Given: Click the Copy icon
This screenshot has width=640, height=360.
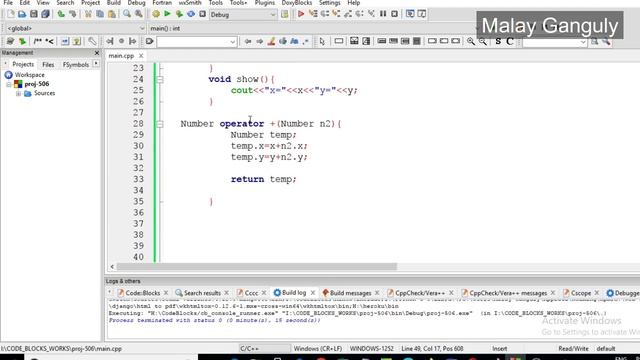Looking at the screenshot, I should (x=100, y=14).
